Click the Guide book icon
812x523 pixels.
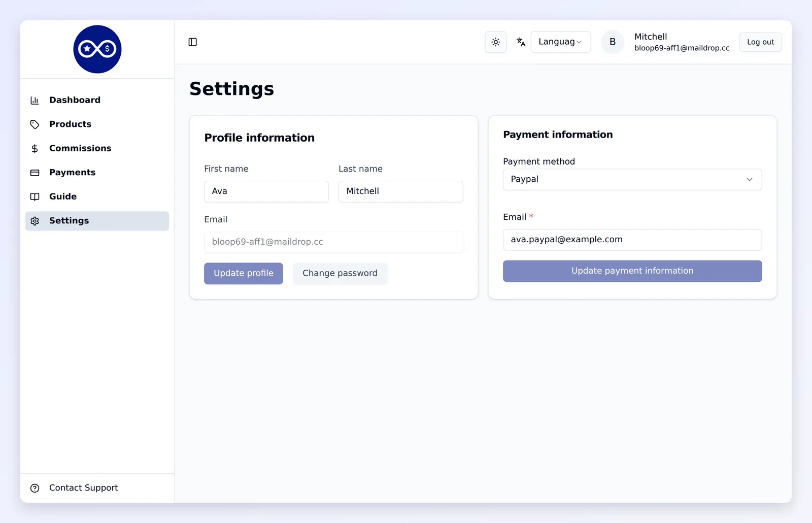[x=35, y=197]
